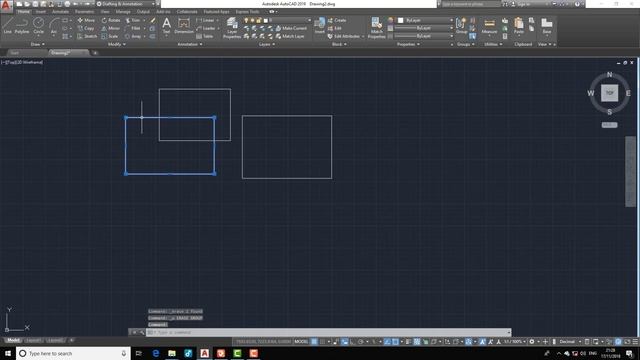Click Match Properties tool

coord(376,28)
